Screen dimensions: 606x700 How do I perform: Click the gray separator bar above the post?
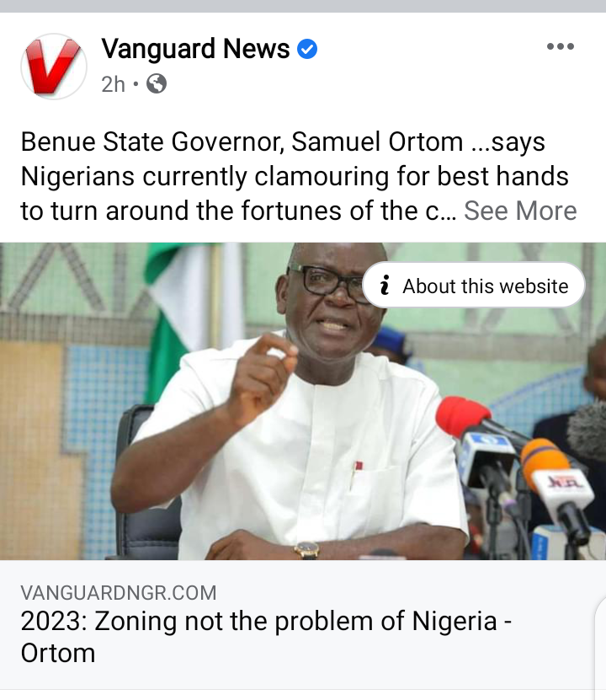click(x=303, y=6)
